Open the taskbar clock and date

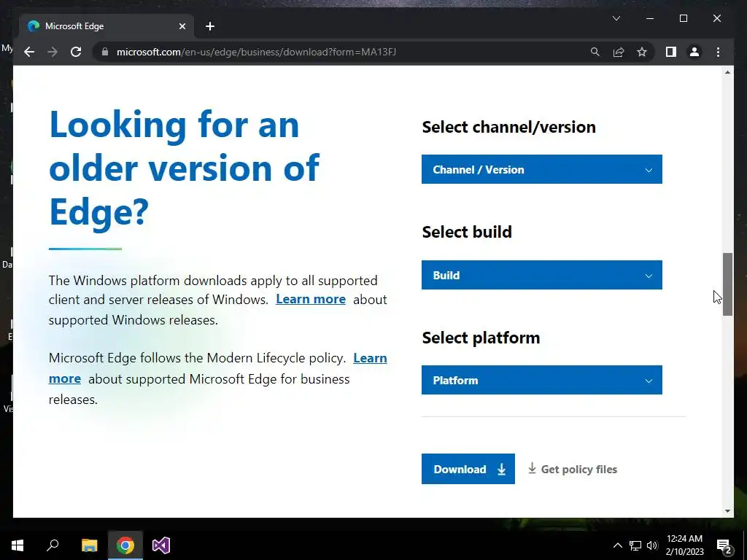(684, 545)
